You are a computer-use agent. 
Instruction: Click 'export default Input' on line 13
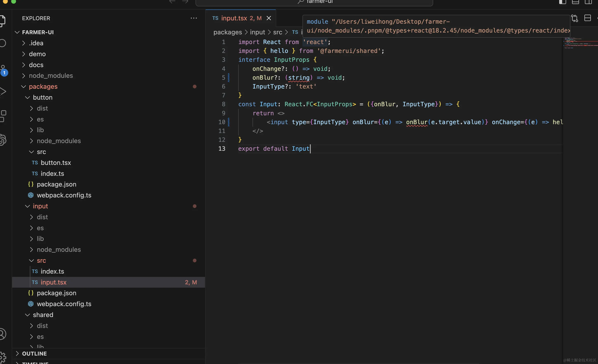[x=274, y=149]
